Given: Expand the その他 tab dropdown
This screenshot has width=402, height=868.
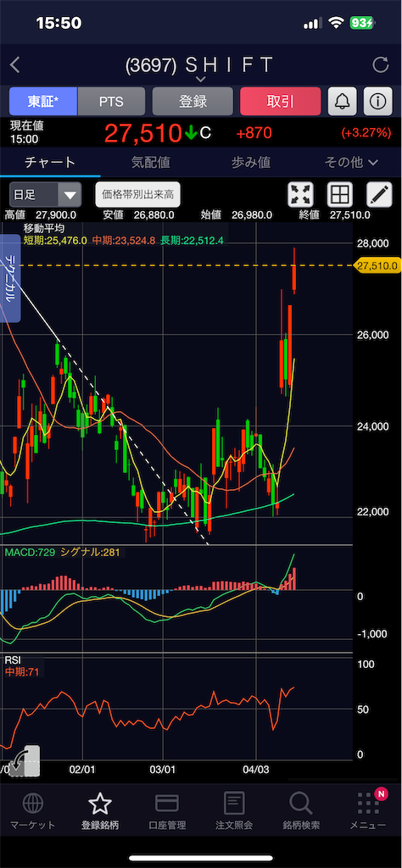Looking at the screenshot, I should tap(351, 162).
